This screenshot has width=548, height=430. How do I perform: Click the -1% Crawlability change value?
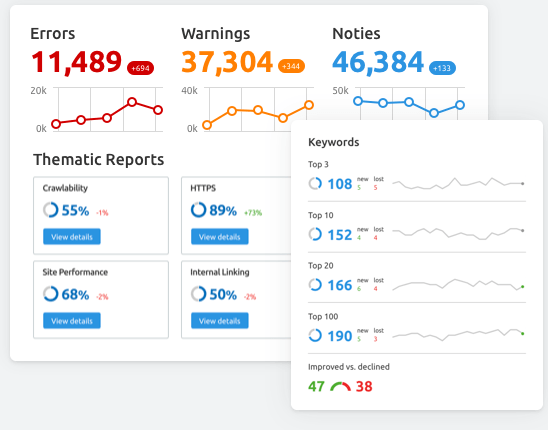[102, 213]
